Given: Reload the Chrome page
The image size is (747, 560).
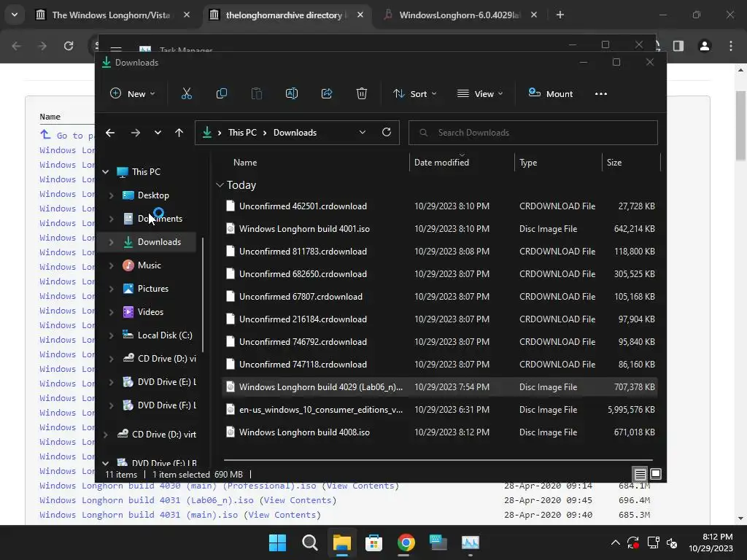Looking at the screenshot, I should pos(69,46).
